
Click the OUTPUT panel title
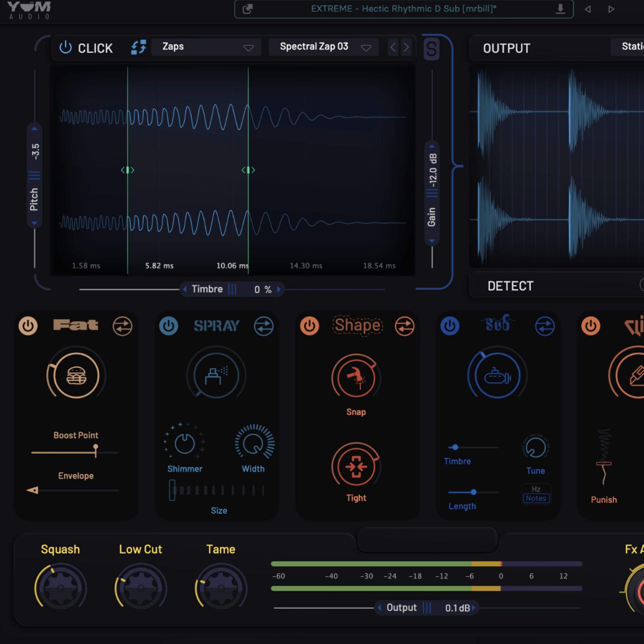click(507, 48)
